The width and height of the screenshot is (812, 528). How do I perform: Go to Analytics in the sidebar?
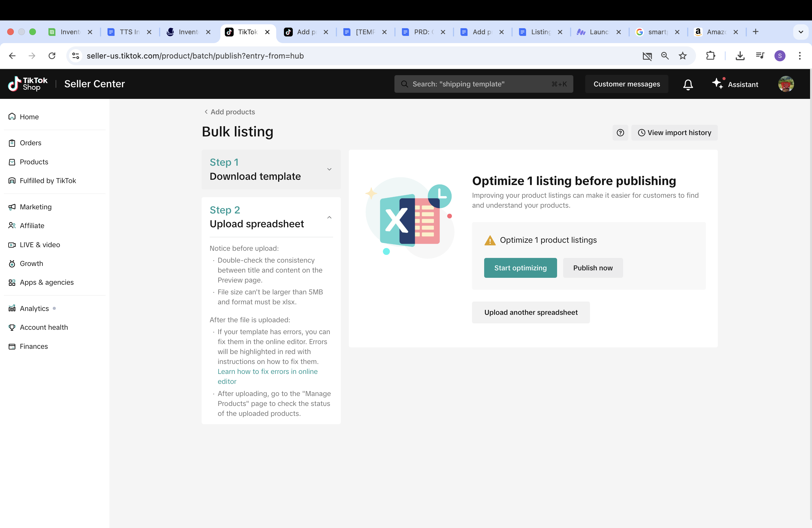pyautogui.click(x=34, y=308)
